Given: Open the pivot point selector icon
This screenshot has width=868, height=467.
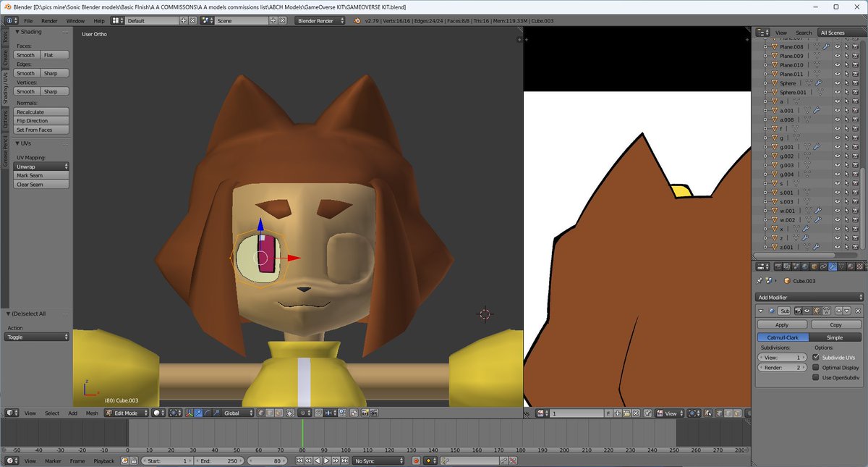Looking at the screenshot, I should click(x=176, y=413).
